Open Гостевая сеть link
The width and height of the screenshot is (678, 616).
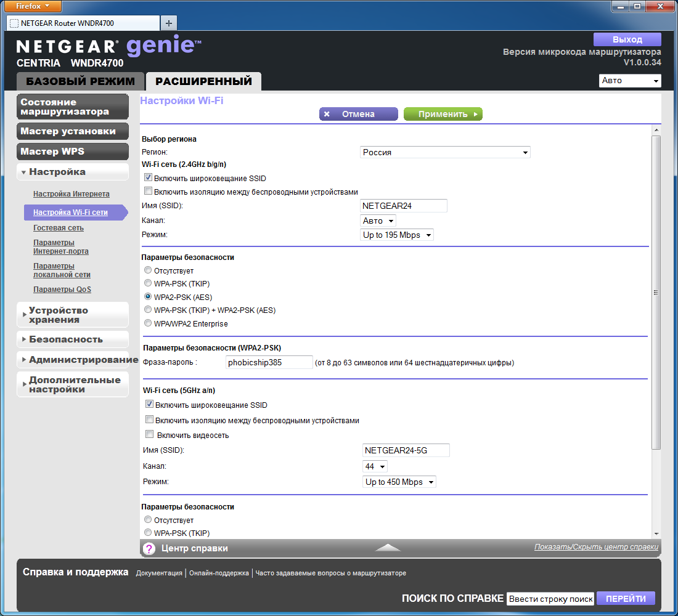pos(59,228)
